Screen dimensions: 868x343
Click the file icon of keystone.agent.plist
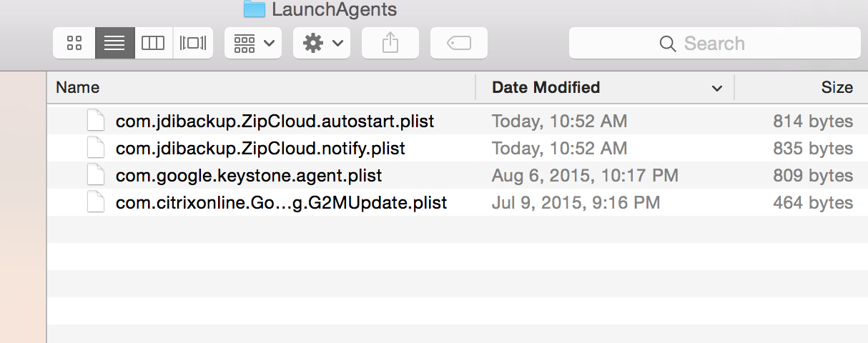pyautogui.click(x=96, y=176)
